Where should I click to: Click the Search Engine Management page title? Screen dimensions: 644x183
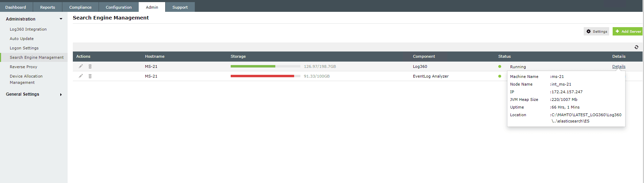111,18
